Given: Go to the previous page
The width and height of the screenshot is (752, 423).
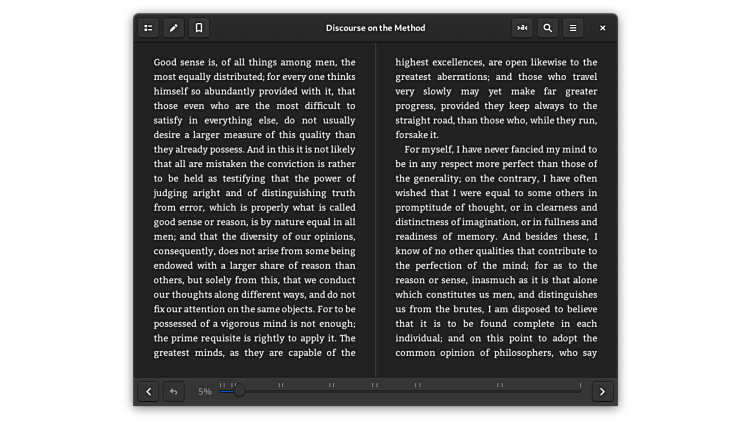Looking at the screenshot, I should [x=148, y=391].
